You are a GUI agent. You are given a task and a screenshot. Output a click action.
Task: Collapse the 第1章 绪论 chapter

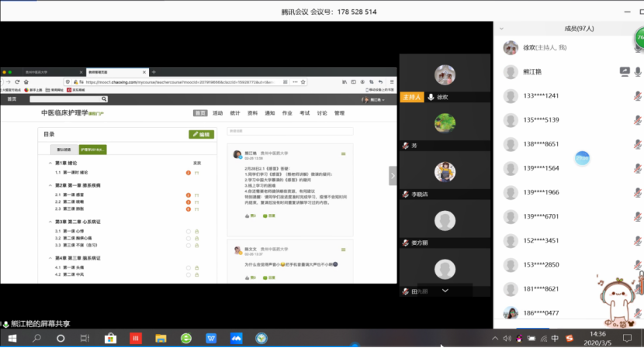point(50,164)
